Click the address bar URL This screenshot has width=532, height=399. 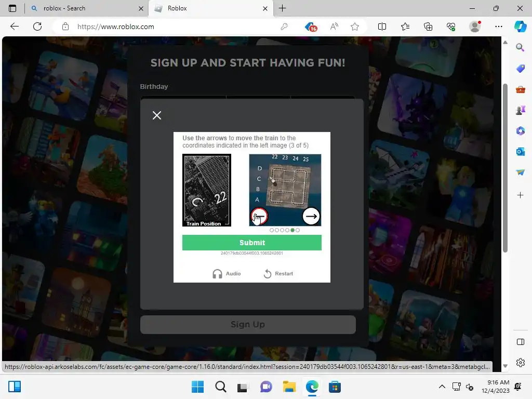tap(115, 26)
